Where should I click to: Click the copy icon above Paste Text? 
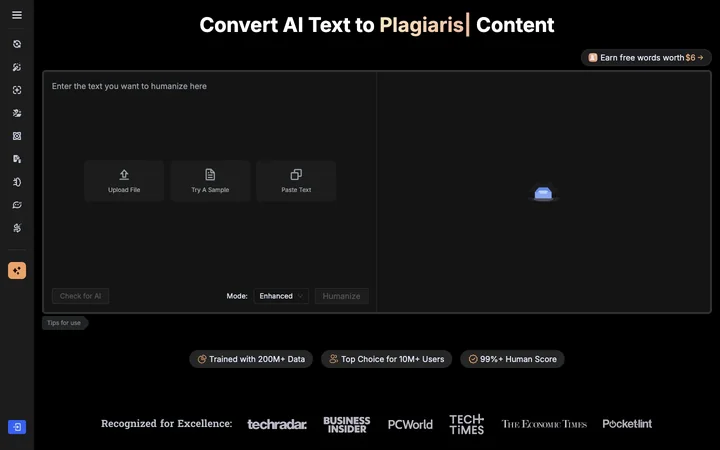pos(296,174)
